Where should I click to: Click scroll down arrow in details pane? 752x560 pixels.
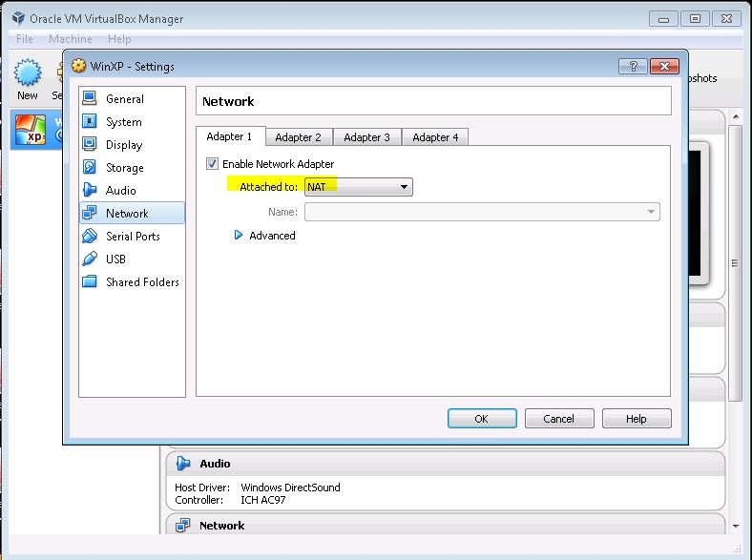point(736,526)
